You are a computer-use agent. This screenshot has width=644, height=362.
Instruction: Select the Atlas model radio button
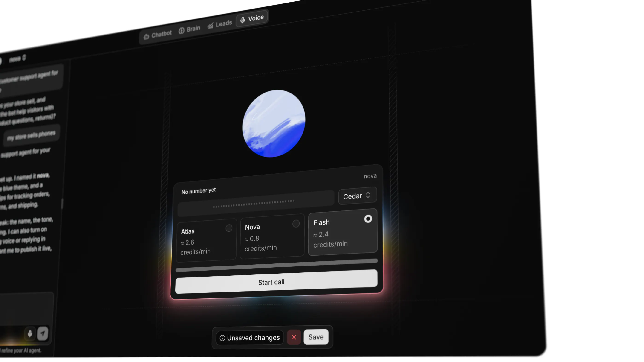229,228
